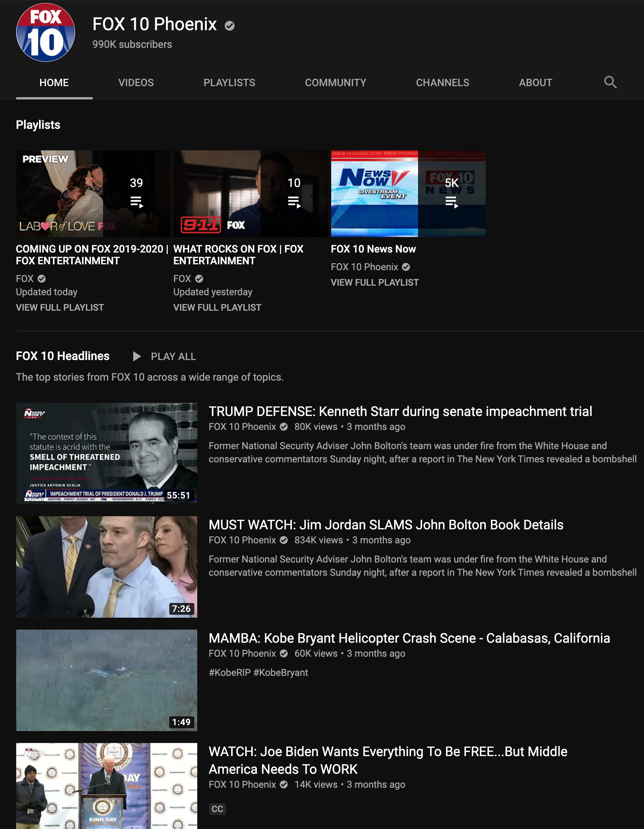644x829 pixels.
Task: Open the Videos tab
Action: tap(136, 83)
